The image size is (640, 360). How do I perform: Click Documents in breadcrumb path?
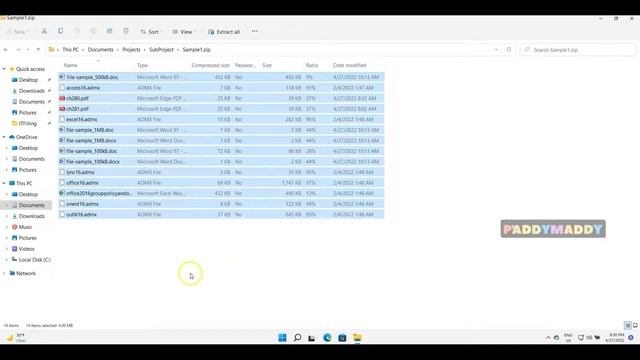[x=100, y=50]
